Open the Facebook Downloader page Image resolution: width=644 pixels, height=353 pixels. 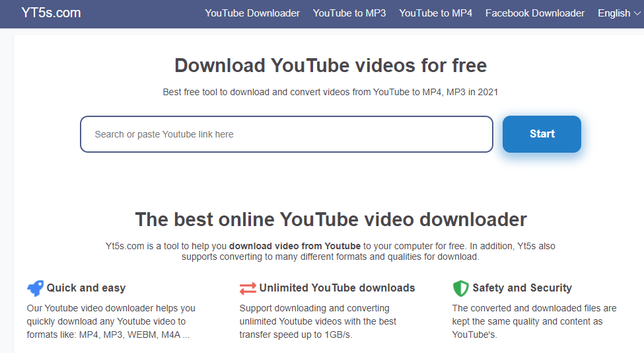[x=535, y=13]
